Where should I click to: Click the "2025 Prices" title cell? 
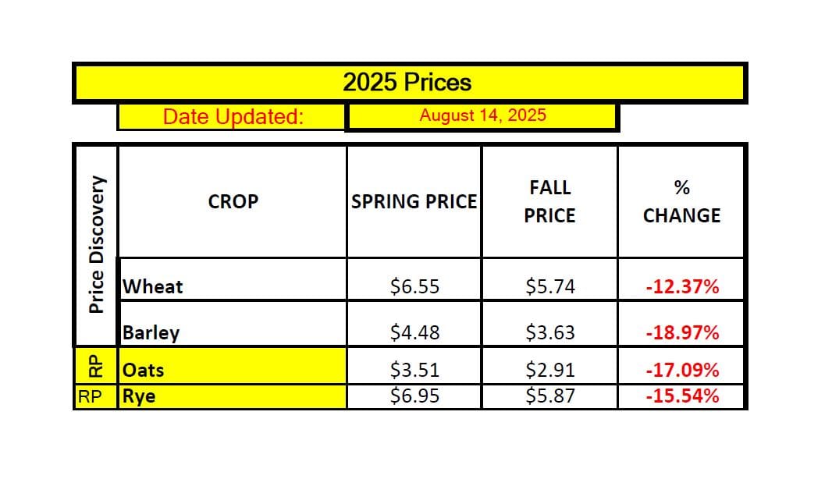coord(407,83)
